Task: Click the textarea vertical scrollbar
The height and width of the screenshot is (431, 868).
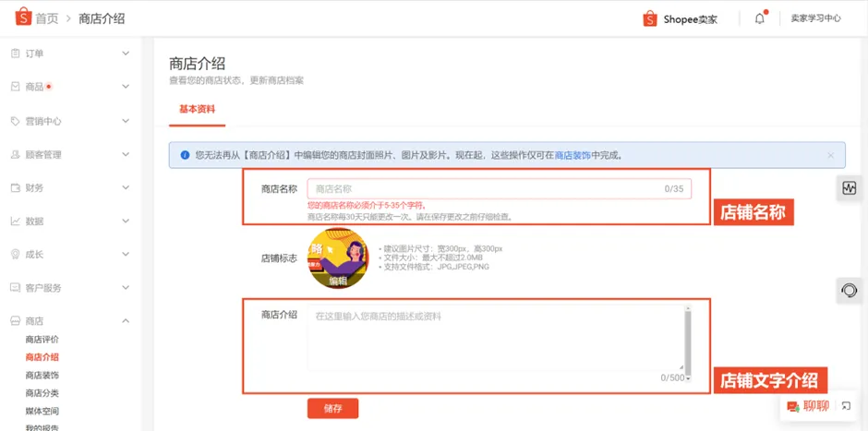Action: point(688,341)
